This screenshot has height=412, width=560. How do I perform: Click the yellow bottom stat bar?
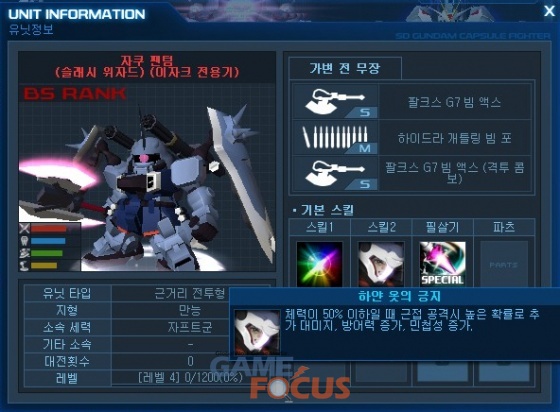click(x=44, y=266)
